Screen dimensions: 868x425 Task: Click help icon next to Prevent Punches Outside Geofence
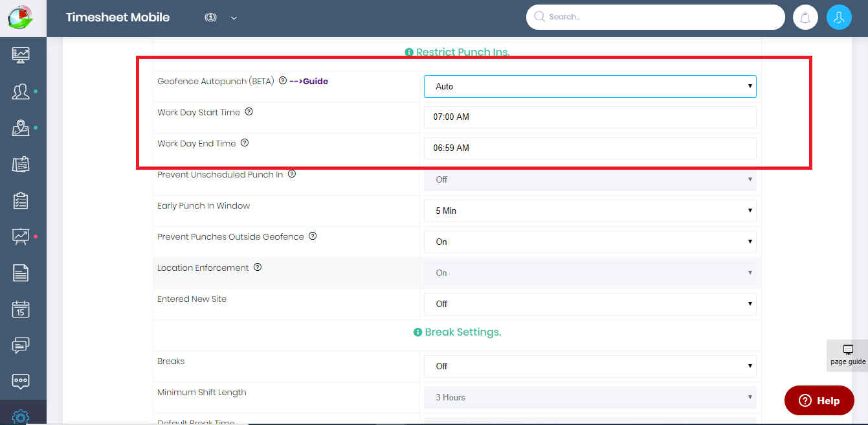tap(313, 236)
